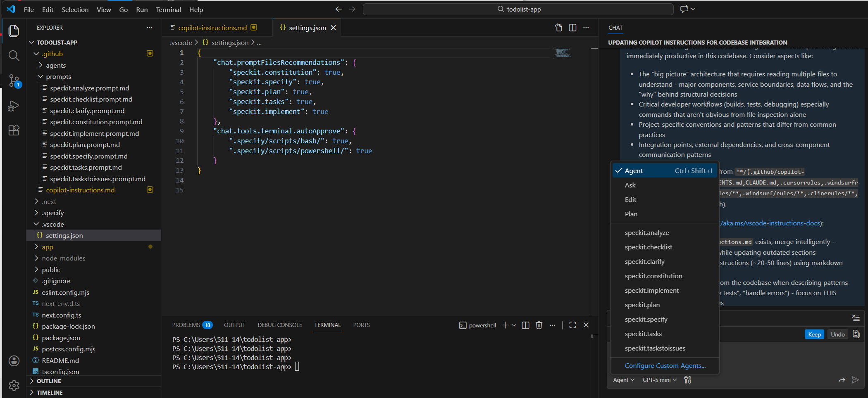Choose Edit mode in the menu
Viewport: 868px width, 398px height.
coord(665,199)
